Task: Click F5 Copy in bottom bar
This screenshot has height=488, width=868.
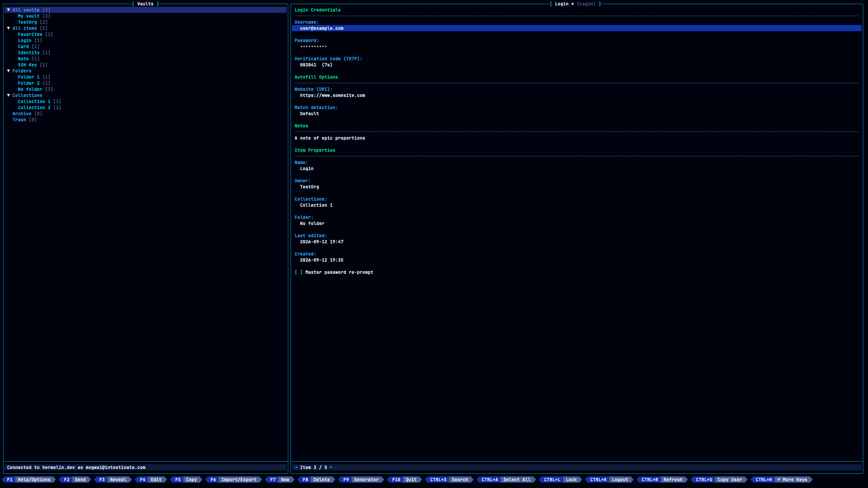Action: 186,480
